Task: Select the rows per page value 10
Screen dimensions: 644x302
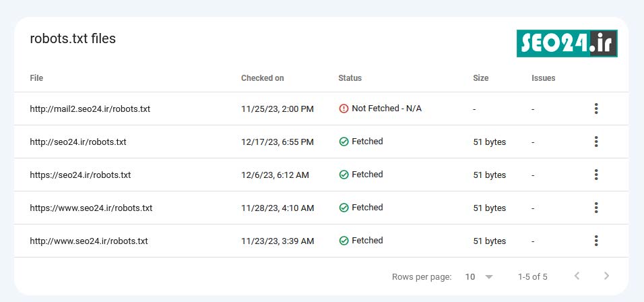Action: [x=470, y=277]
